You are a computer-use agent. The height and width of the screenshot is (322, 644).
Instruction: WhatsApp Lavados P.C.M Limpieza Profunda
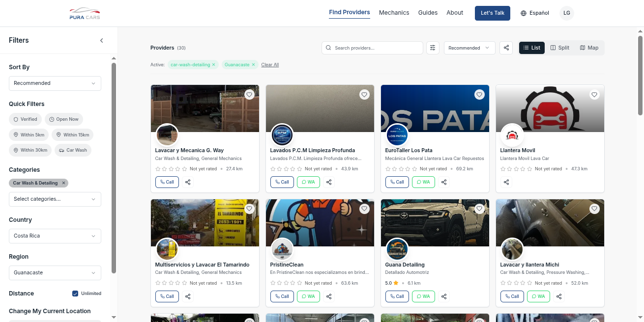coord(308,182)
